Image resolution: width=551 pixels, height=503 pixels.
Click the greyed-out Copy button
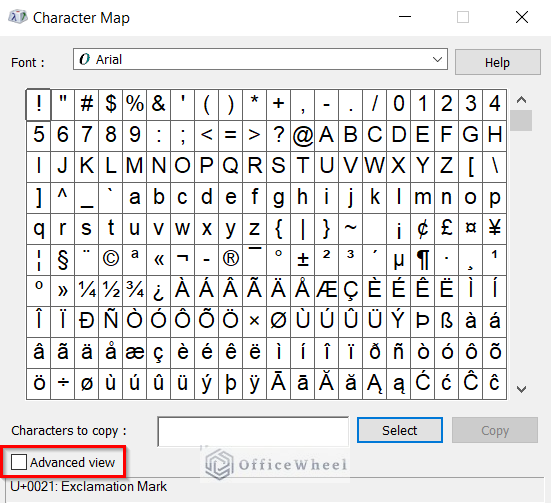coord(495,430)
